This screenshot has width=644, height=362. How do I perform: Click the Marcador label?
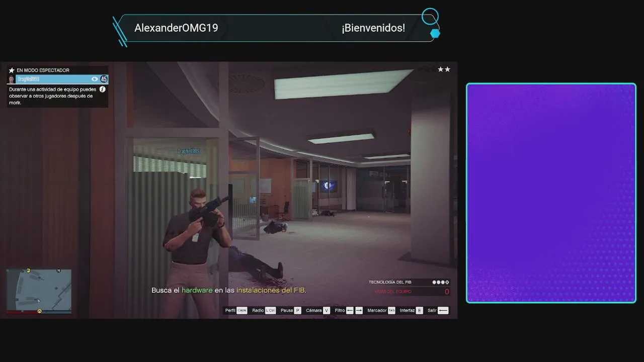[377, 311]
